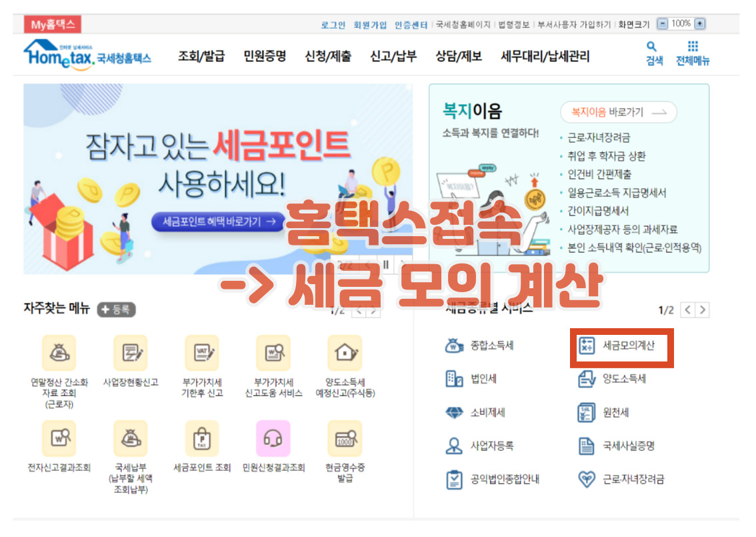Open 세금포인트 조회 icon
This screenshot has height=537, width=756.
point(202,438)
